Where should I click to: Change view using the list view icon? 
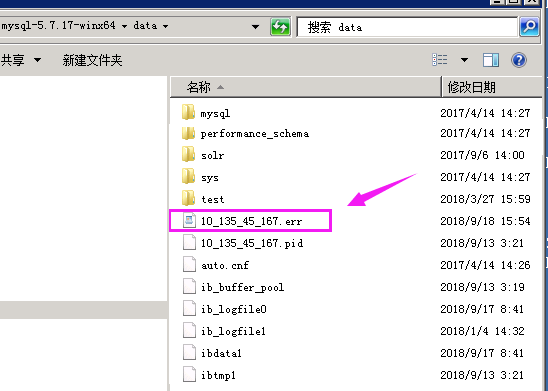click(x=440, y=60)
